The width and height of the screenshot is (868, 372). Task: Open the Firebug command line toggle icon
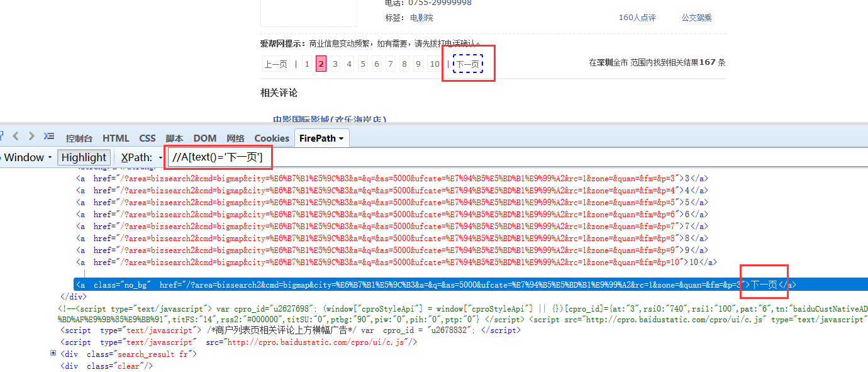coord(49,136)
